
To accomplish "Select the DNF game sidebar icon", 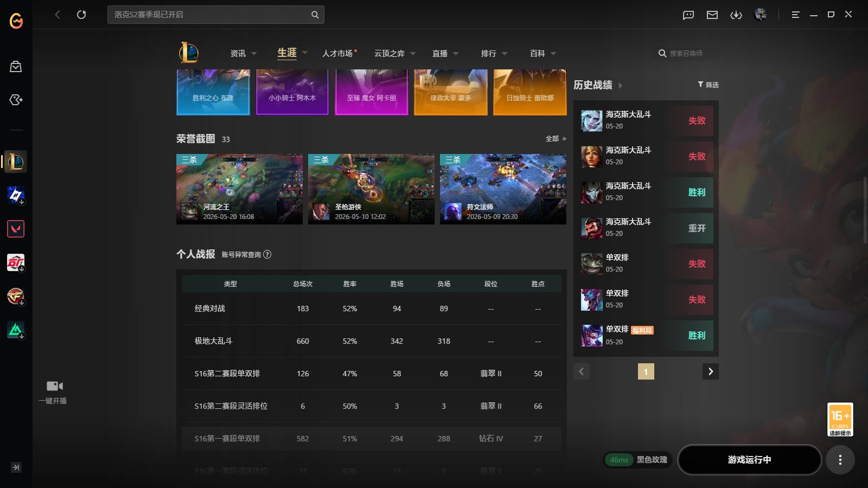I will pos(16,262).
